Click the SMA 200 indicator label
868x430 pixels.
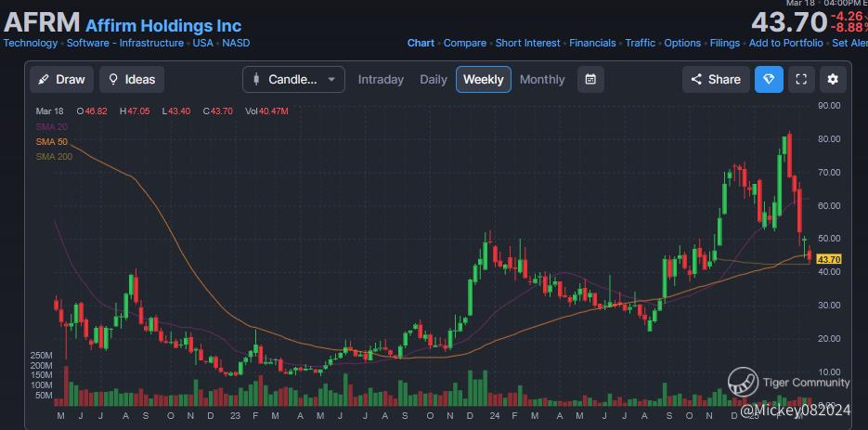(x=54, y=156)
